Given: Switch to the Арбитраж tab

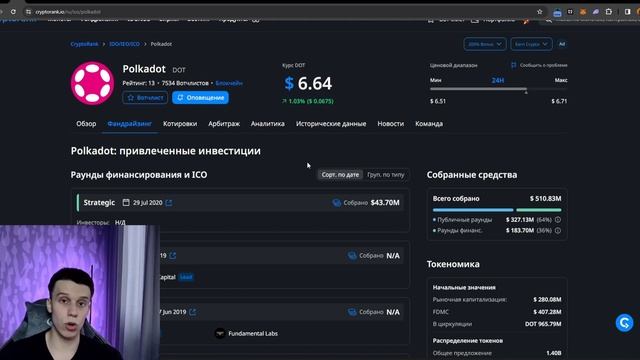Looking at the screenshot, I should coord(224,124).
